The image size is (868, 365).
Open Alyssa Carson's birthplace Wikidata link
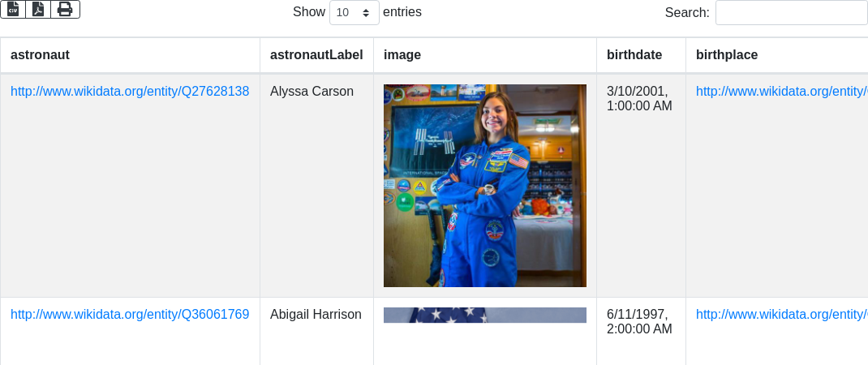(x=781, y=92)
